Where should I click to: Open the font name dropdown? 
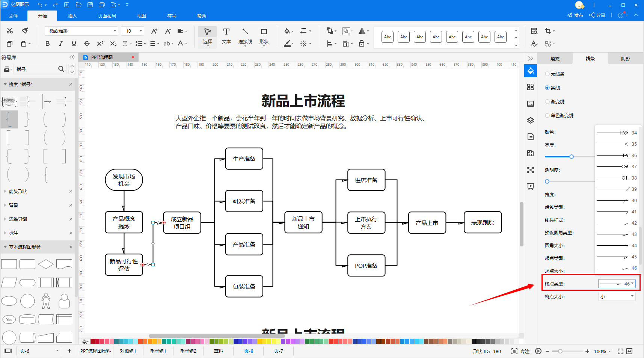pos(81,31)
